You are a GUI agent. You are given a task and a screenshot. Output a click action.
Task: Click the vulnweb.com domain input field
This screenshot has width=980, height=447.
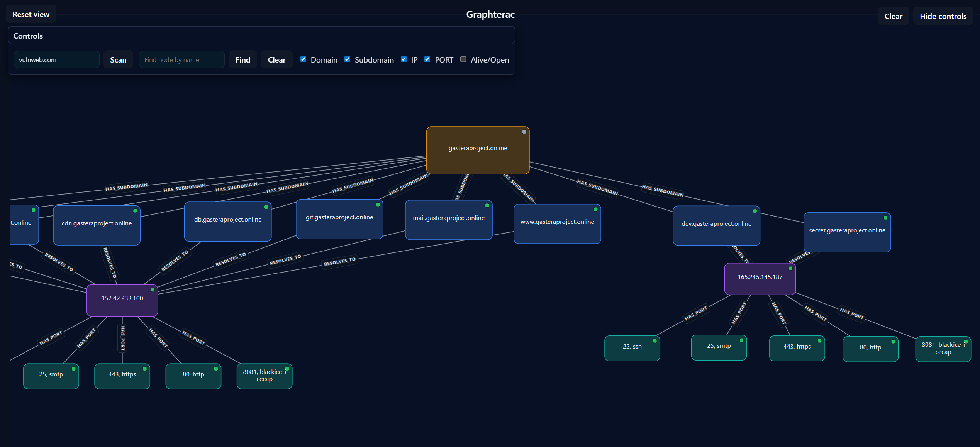click(56, 60)
